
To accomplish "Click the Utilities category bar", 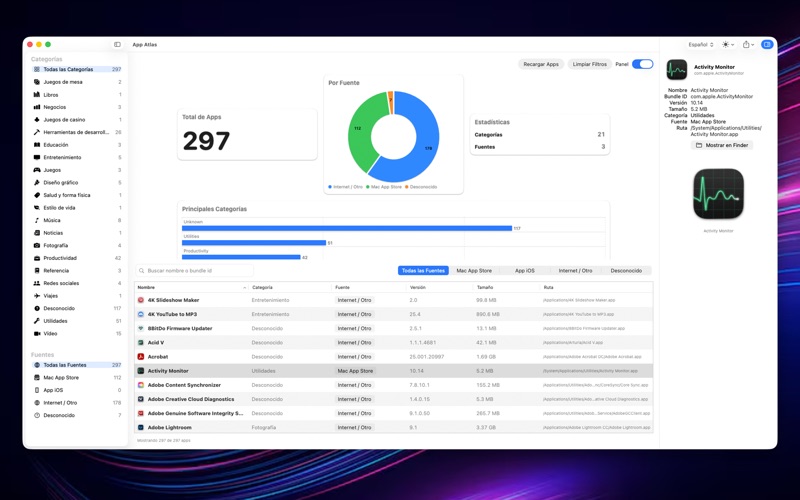I will pos(254,243).
